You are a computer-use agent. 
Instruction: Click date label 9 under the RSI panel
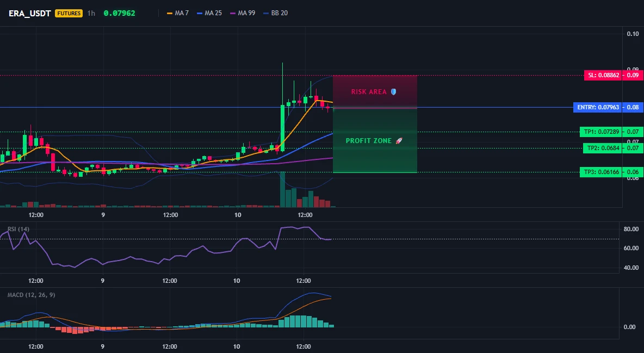[102, 281]
